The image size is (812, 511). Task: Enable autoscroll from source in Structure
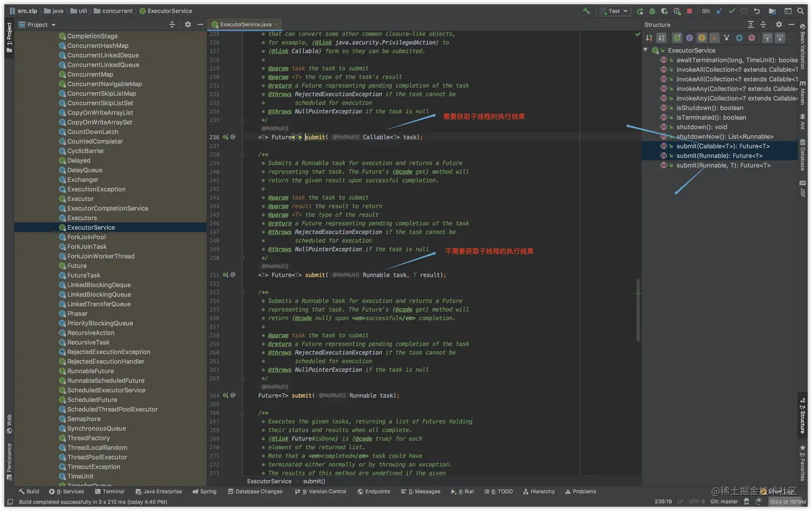tap(780, 38)
